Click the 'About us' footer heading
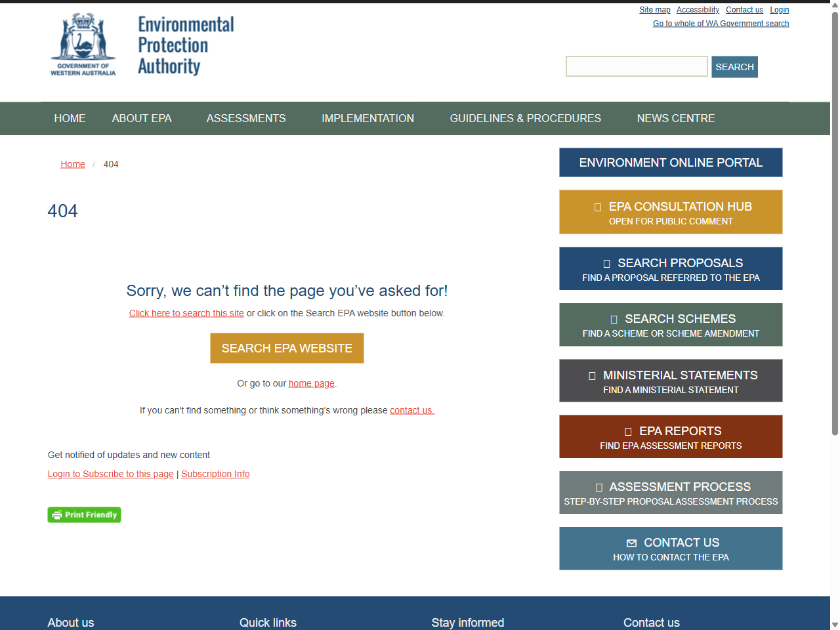The width and height of the screenshot is (840, 630). [71, 623]
